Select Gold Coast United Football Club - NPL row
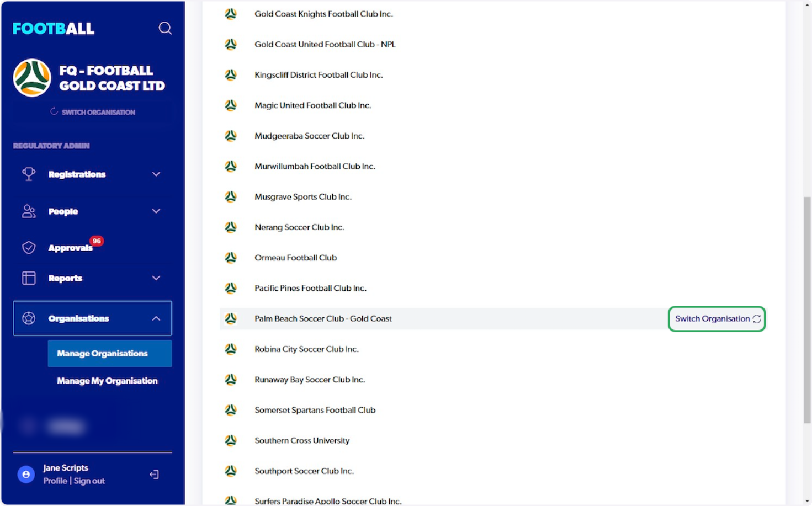The image size is (812, 506). click(x=493, y=44)
